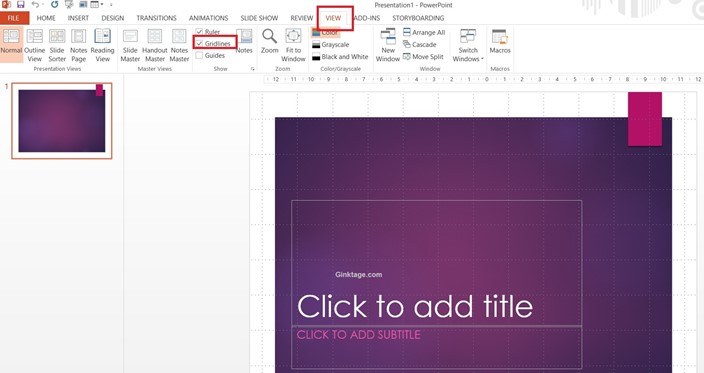The height and width of the screenshot is (373, 704).
Task: Select Color view mode
Action: click(326, 33)
